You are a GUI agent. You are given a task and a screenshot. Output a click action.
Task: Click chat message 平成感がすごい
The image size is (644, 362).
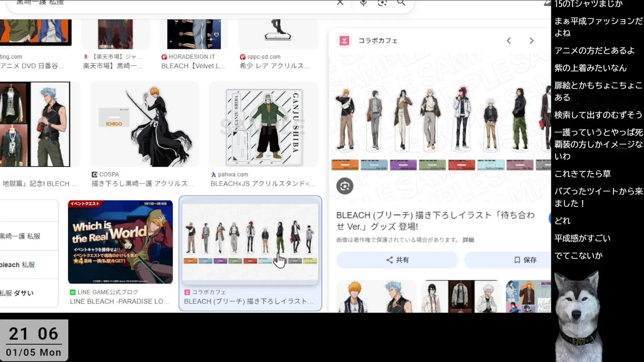(x=583, y=238)
